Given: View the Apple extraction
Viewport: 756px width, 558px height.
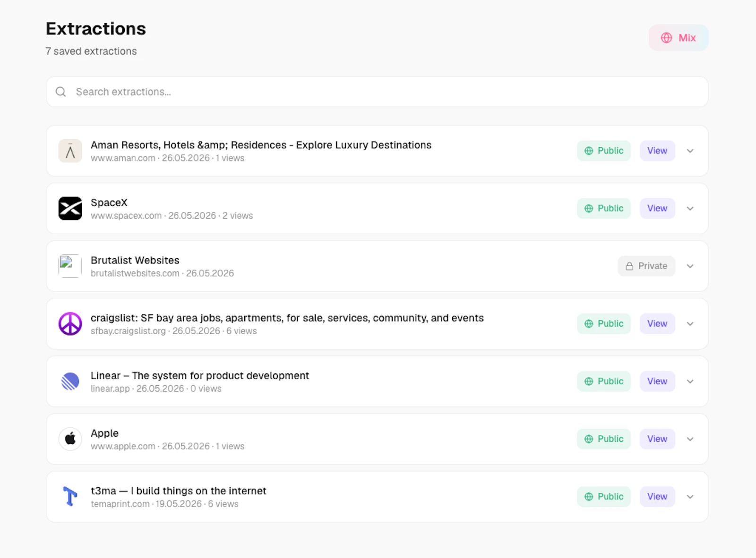Looking at the screenshot, I should coord(657,439).
